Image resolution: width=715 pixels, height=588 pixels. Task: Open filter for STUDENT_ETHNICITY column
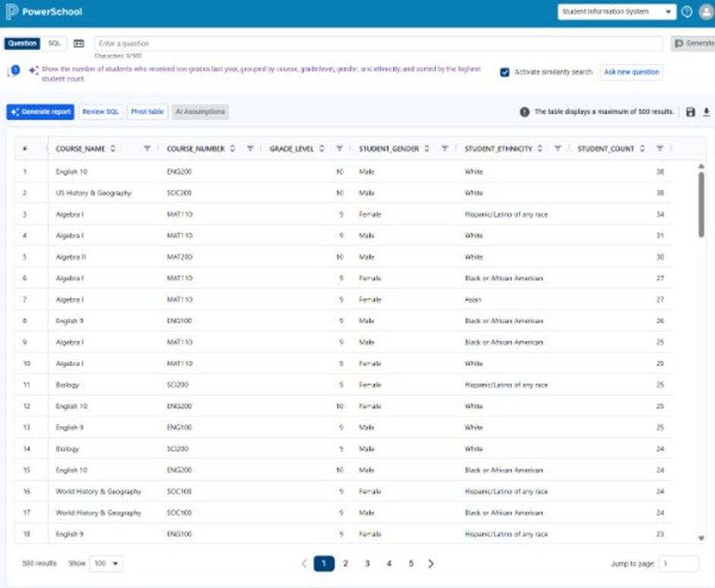557,149
